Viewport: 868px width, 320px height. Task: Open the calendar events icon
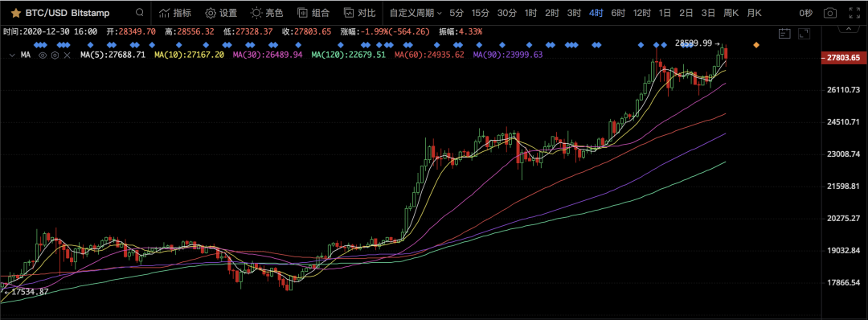point(784,35)
